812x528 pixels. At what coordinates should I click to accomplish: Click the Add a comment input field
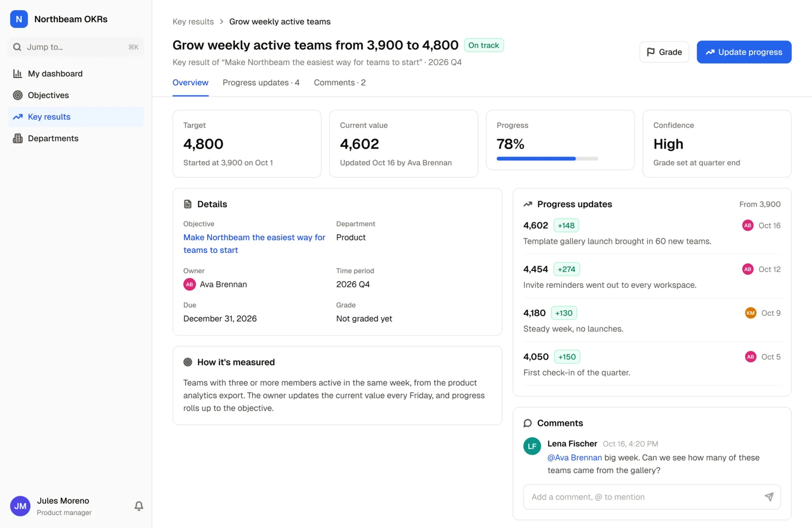tap(652, 497)
